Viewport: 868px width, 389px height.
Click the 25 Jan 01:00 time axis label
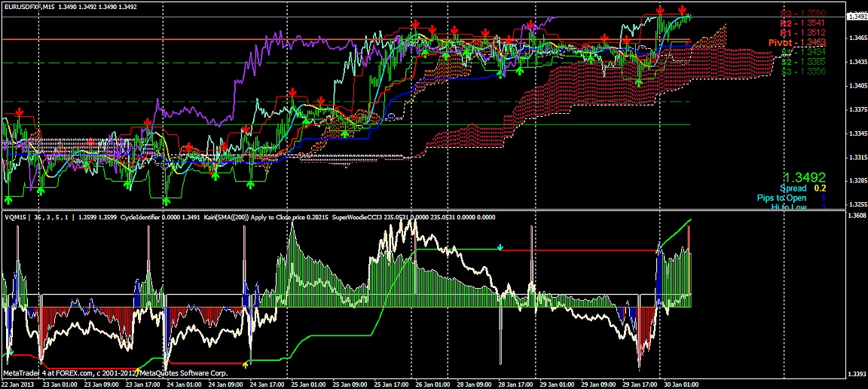[307, 383]
